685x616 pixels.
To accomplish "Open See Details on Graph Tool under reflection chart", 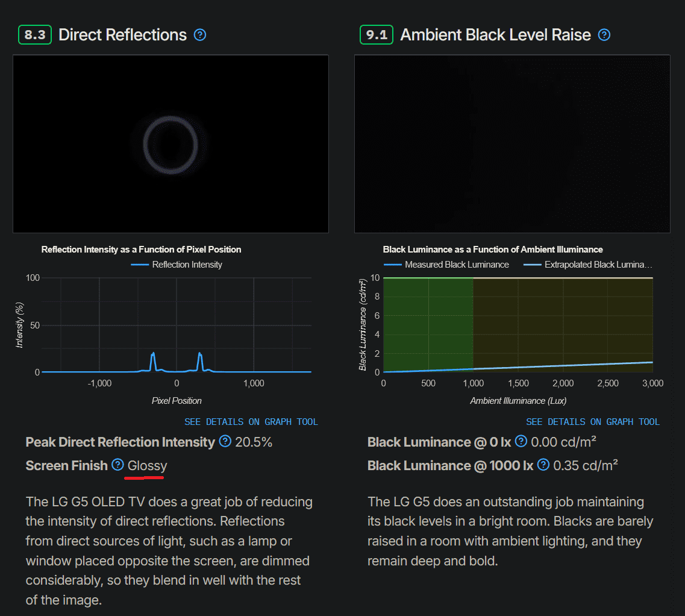I will 251,422.
